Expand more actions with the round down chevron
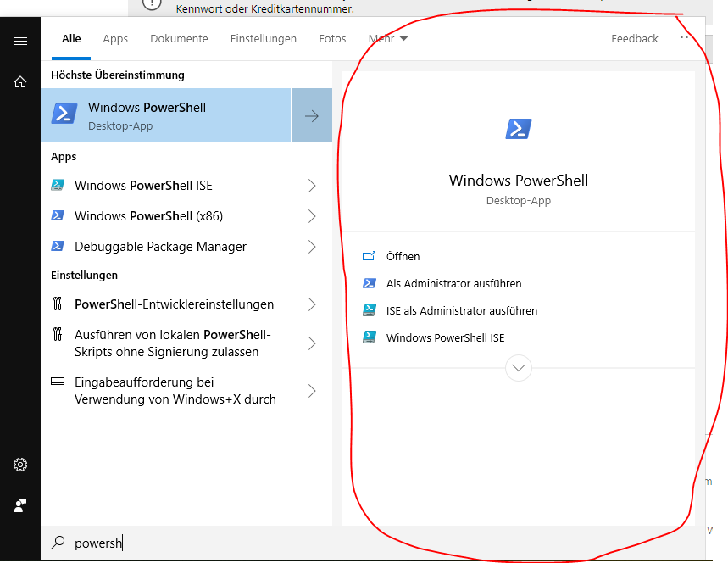Screen dimensions: 728x563 coord(518,368)
